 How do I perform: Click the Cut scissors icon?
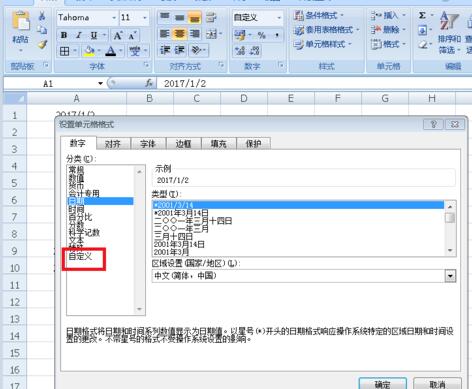(x=42, y=15)
